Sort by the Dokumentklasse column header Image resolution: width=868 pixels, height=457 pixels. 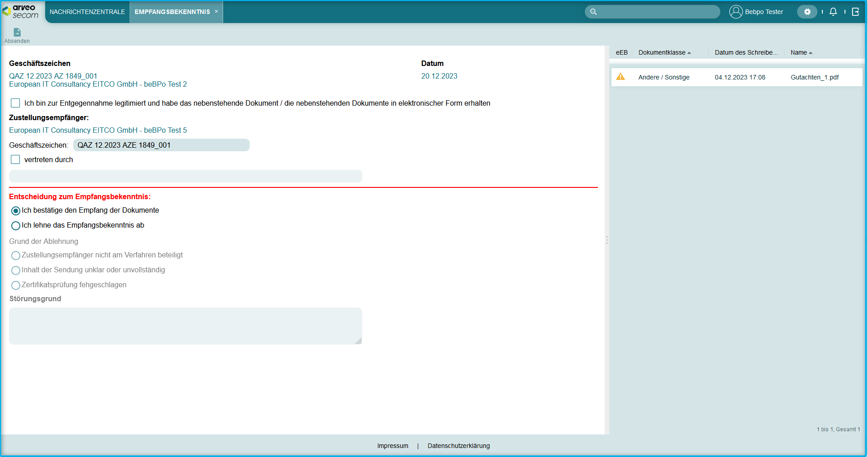pos(662,52)
